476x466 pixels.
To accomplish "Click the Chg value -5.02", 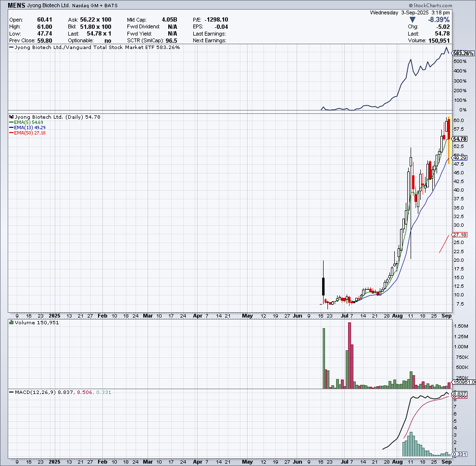I will (x=443, y=27).
